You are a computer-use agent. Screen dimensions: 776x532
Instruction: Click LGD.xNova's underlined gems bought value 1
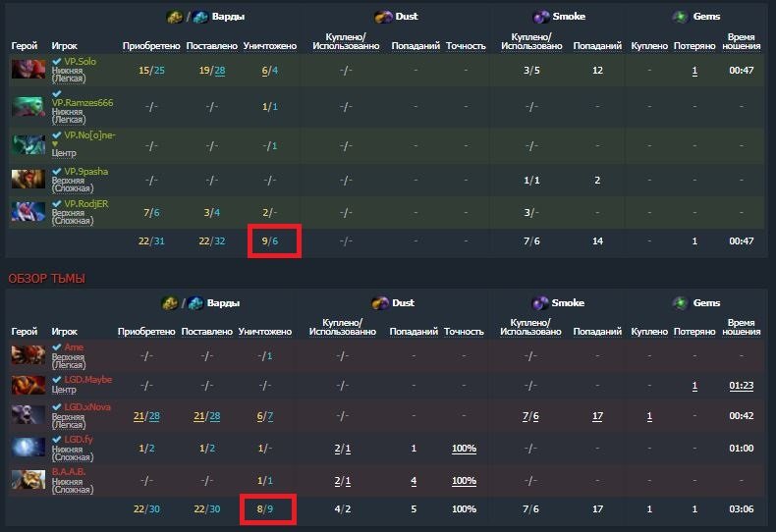pos(649,416)
